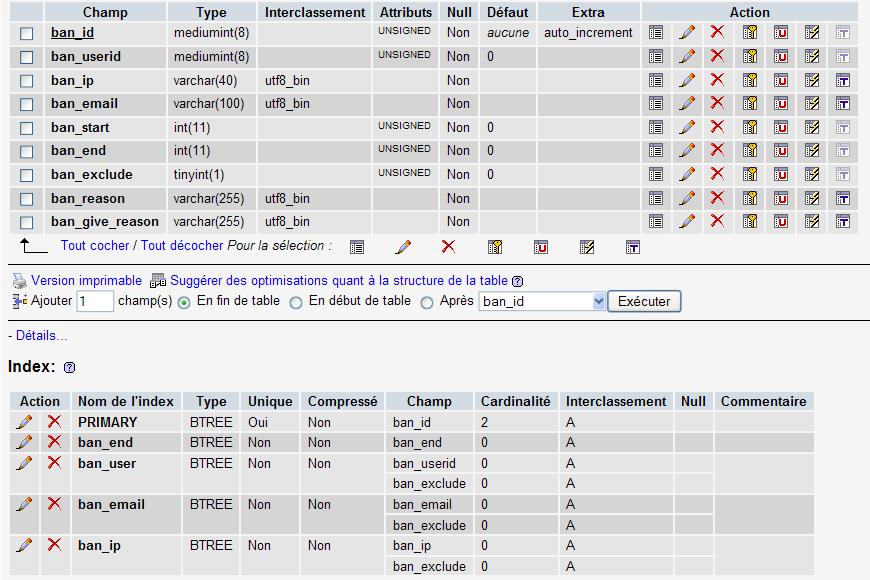Click the number of fields to add input
The width and height of the screenshot is (870, 580).
coord(95,301)
